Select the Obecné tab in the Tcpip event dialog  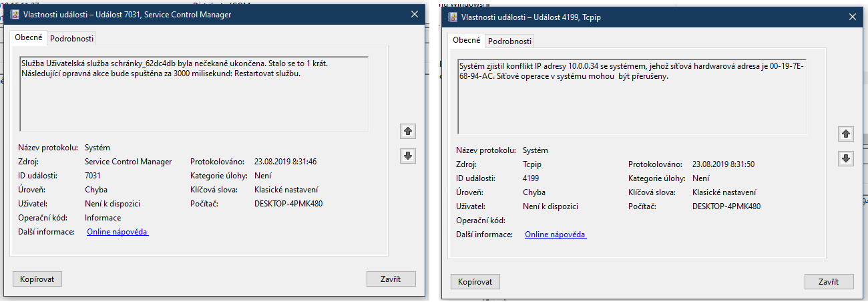pos(467,40)
